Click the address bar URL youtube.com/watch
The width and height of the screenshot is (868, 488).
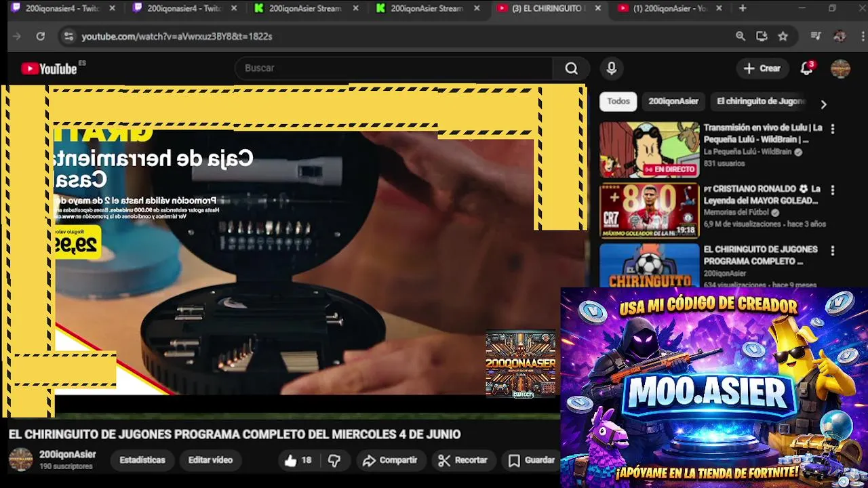tap(177, 37)
